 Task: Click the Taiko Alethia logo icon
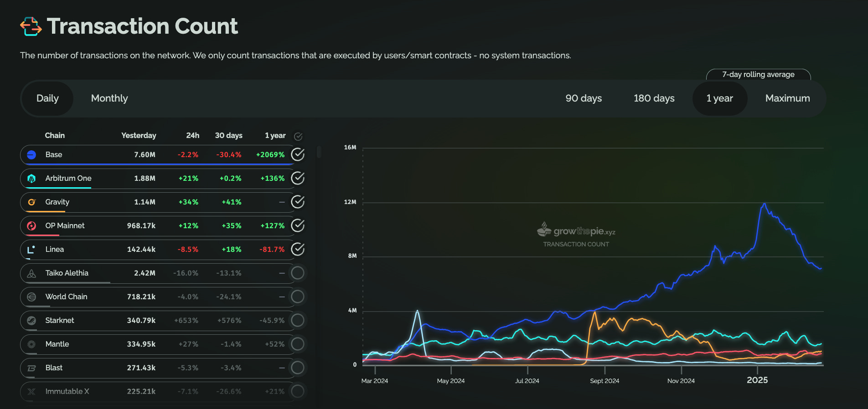point(31,273)
